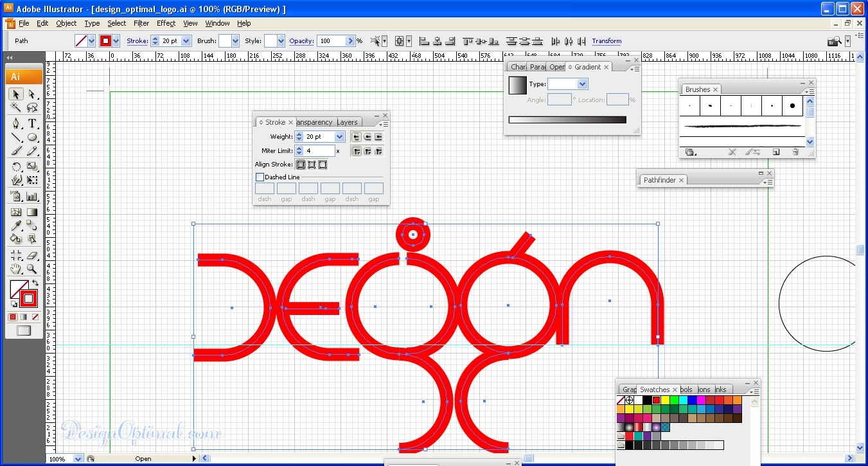Screen dimensions: 868x466
Task: Select the Hand tool
Action: tap(16, 269)
